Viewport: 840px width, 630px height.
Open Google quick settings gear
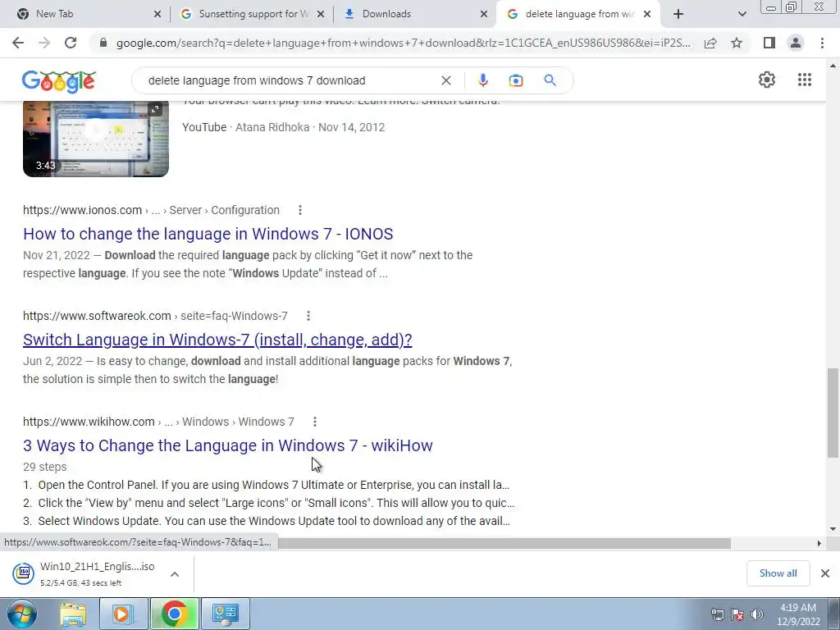(x=767, y=80)
